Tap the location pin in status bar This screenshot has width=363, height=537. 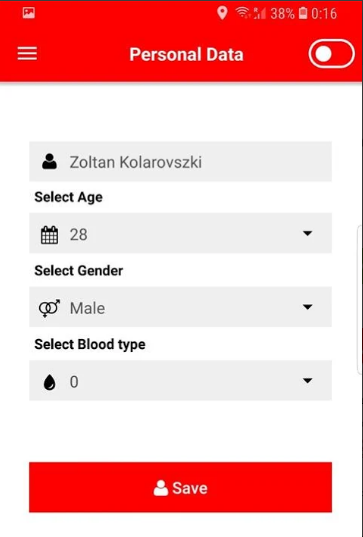(222, 13)
